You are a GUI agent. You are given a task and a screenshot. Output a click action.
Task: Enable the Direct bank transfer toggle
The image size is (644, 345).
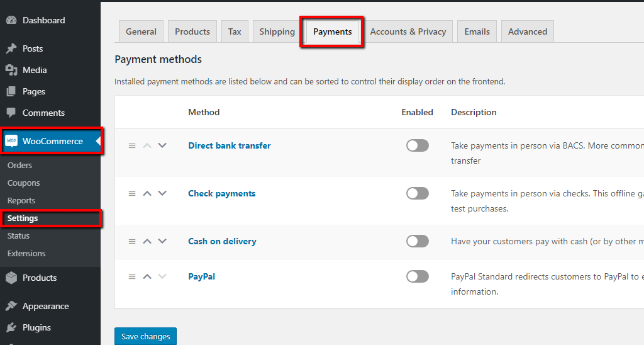tap(418, 145)
